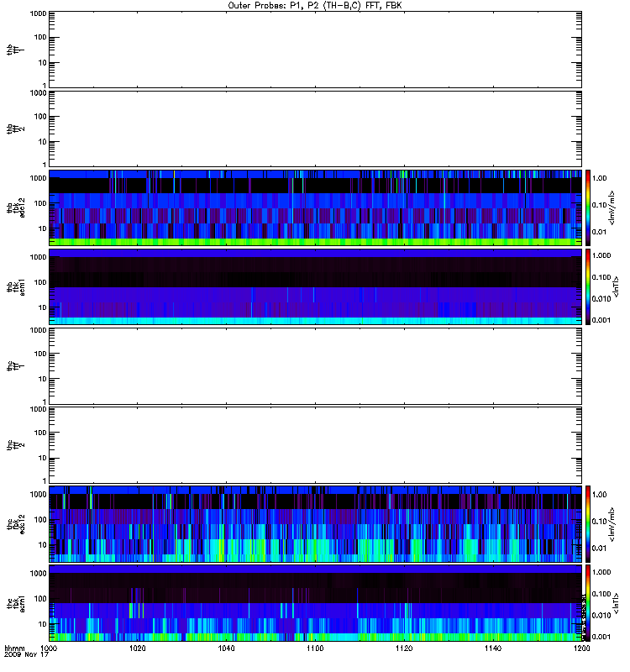
Task: Click the 1.000 tick on thc scm1 color bar
Action: (x=601, y=572)
